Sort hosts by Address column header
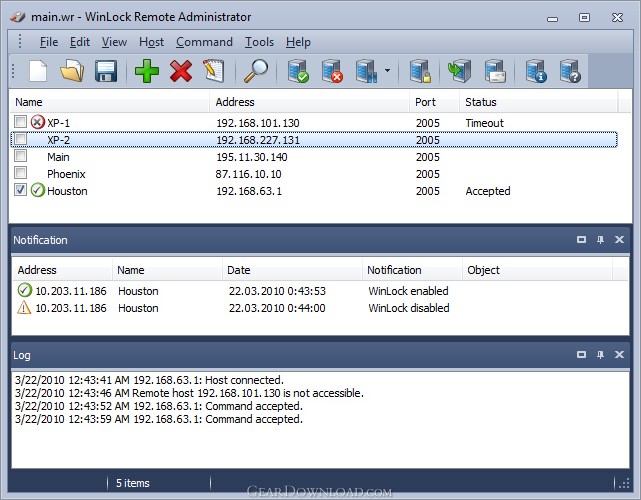 [309, 102]
